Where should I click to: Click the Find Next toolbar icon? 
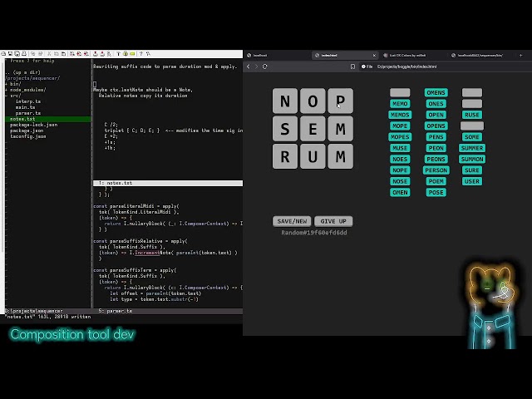click(79, 53)
